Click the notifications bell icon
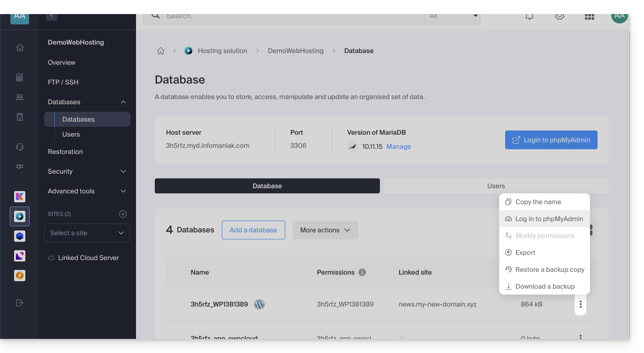This screenshot has width=644, height=353. click(x=529, y=16)
